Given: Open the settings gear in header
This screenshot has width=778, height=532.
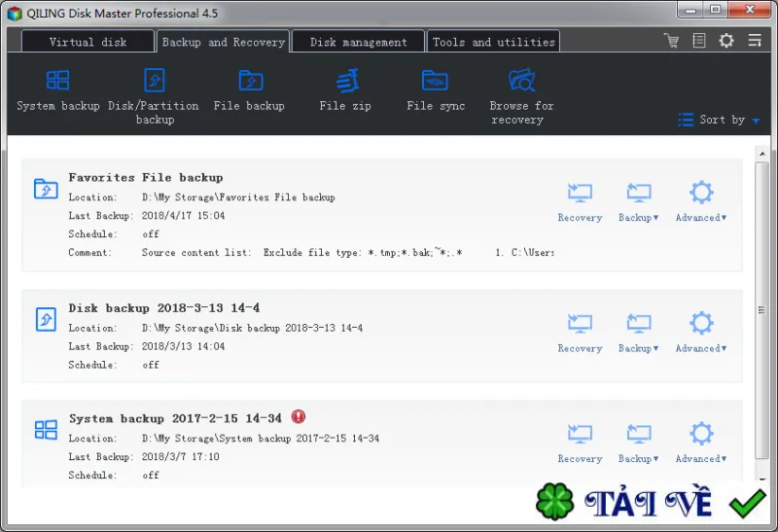Looking at the screenshot, I should click(x=726, y=41).
